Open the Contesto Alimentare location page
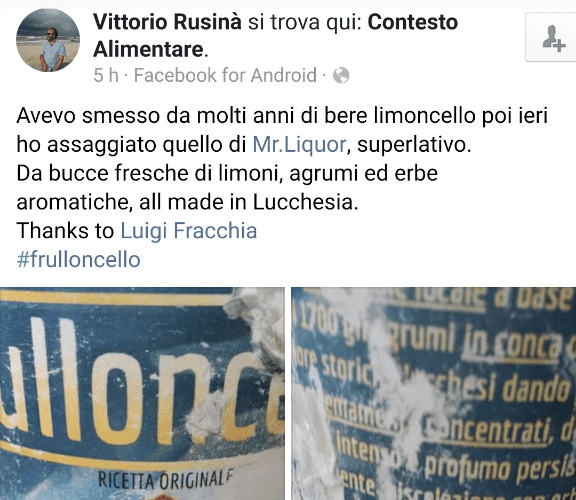This screenshot has height=500, width=576. pyautogui.click(x=276, y=35)
